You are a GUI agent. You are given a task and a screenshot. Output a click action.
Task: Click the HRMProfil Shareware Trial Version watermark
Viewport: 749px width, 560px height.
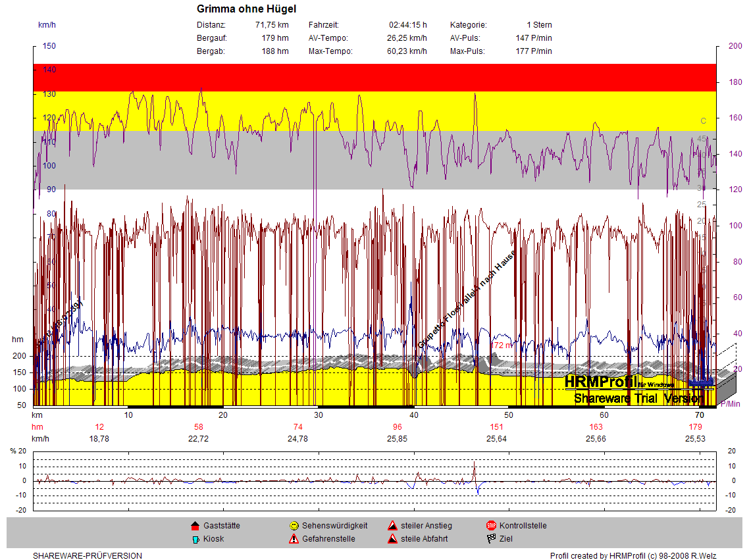click(x=636, y=390)
